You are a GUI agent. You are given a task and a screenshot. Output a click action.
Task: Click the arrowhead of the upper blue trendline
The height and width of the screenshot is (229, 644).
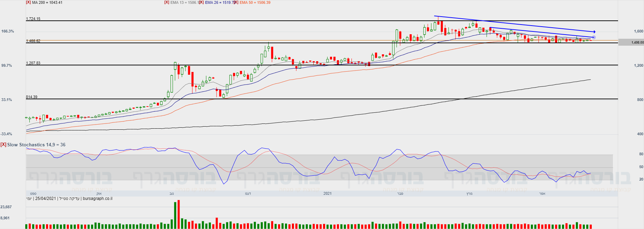594,32
